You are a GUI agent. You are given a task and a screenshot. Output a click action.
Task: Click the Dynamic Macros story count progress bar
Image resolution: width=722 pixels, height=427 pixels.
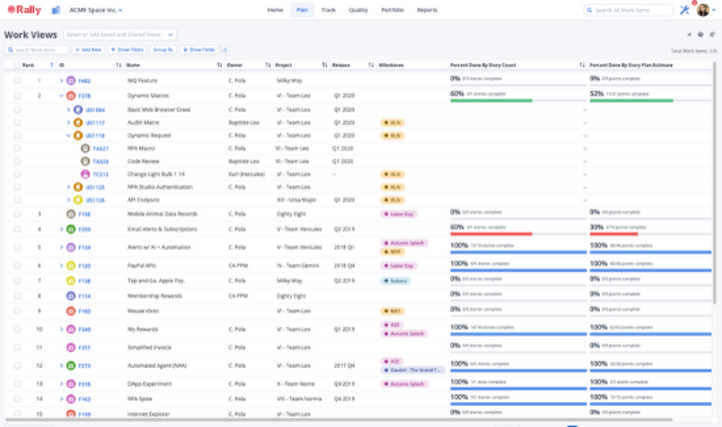click(x=505, y=101)
